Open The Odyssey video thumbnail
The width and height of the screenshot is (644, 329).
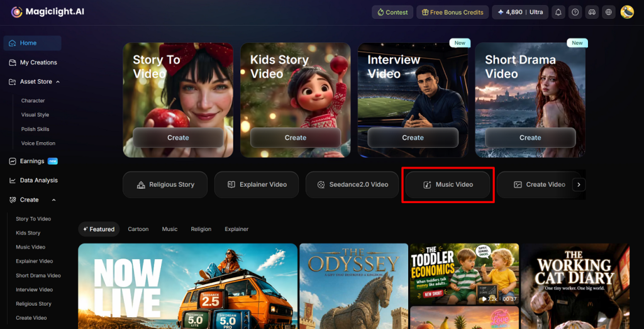click(x=353, y=286)
